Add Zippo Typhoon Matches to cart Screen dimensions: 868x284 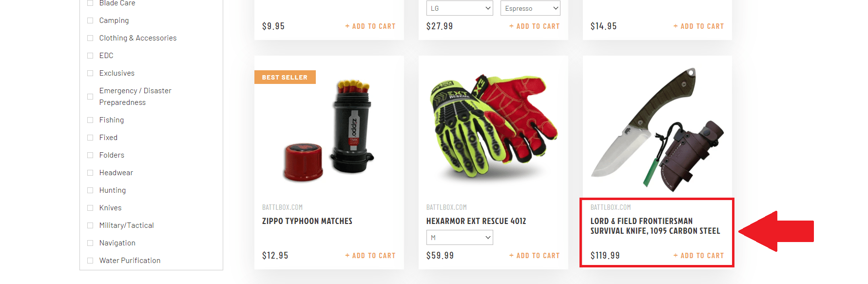(370, 256)
